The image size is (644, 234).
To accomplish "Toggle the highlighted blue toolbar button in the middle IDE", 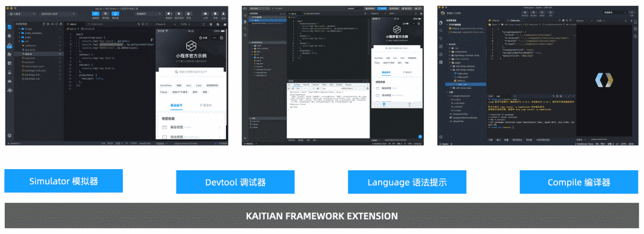I will point(382,8).
